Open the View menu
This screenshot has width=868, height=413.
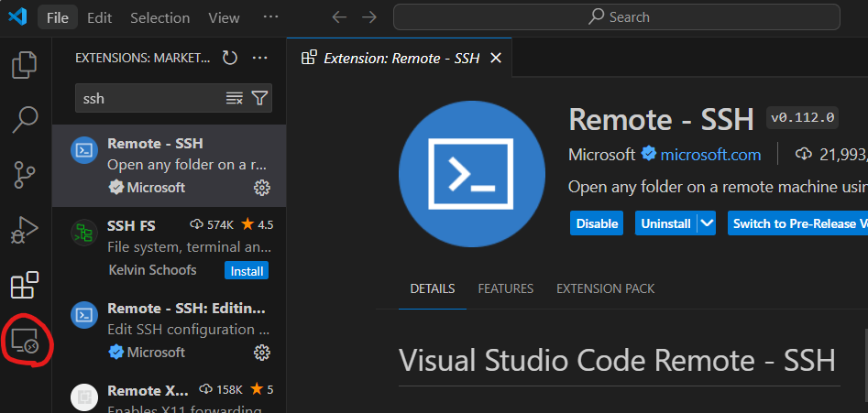[x=224, y=17]
